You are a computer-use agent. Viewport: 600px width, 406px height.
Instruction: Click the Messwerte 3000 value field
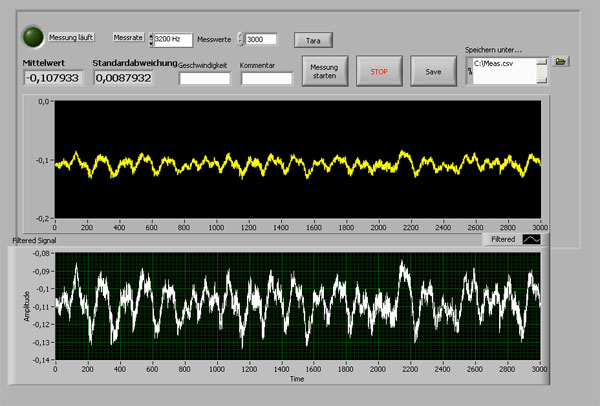pos(261,40)
